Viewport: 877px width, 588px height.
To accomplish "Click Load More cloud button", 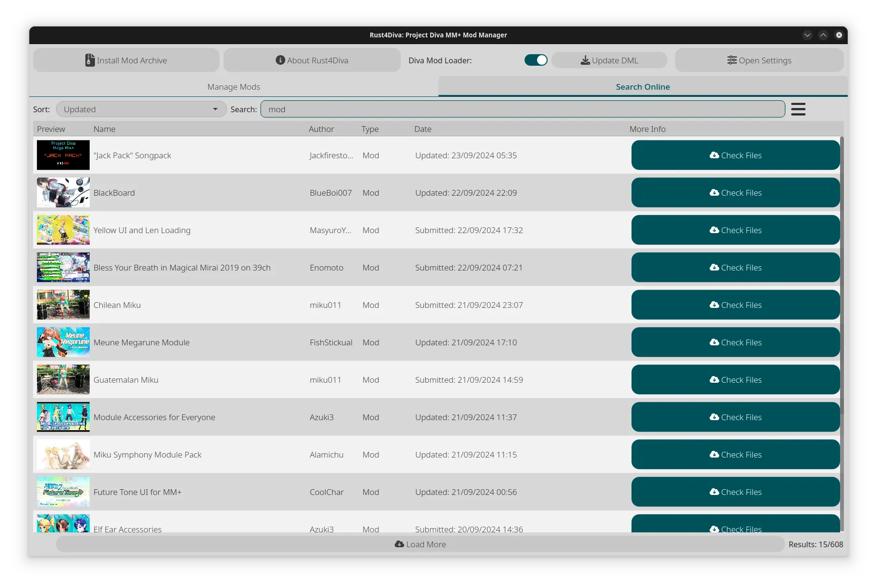I will (420, 544).
